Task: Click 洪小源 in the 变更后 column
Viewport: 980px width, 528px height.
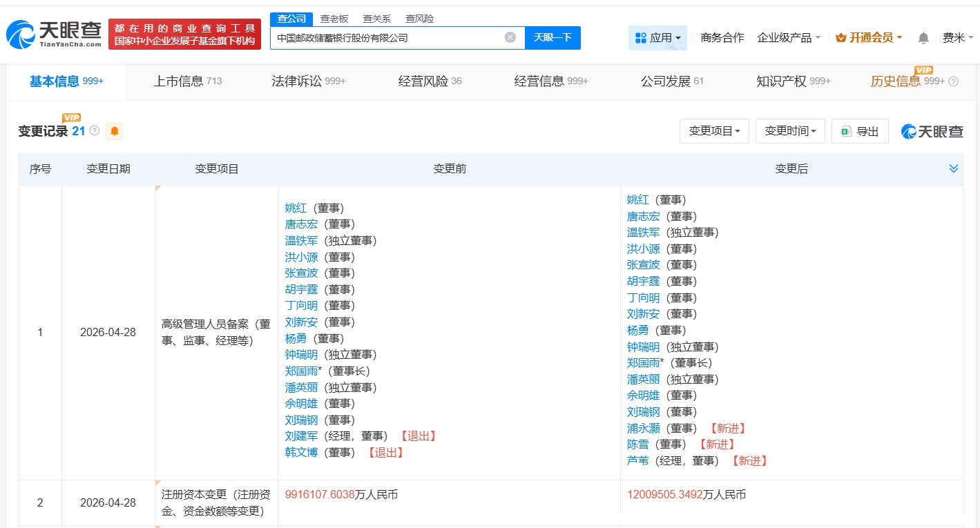Action: click(644, 248)
